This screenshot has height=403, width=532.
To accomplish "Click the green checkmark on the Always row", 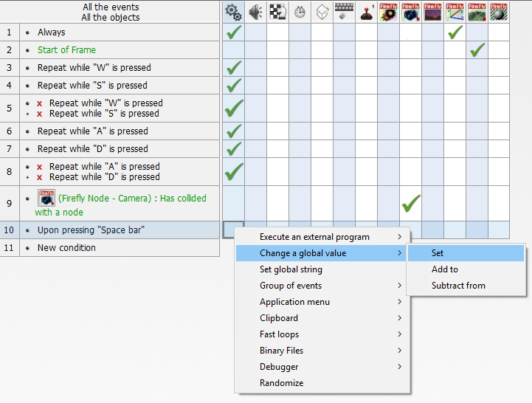I will [x=234, y=32].
